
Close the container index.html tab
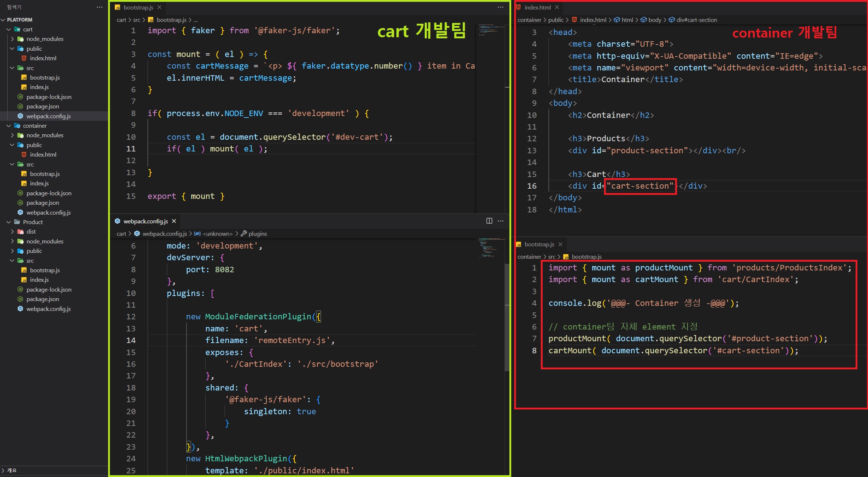557,7
